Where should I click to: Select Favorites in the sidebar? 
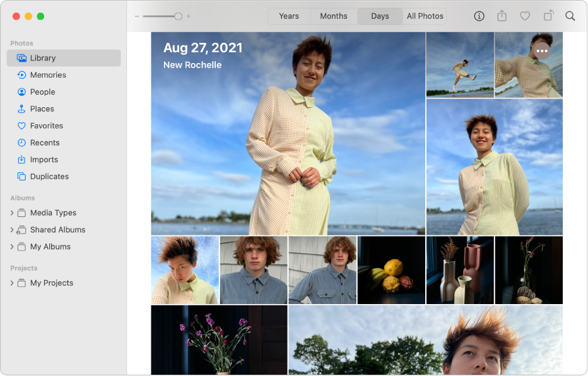point(46,126)
